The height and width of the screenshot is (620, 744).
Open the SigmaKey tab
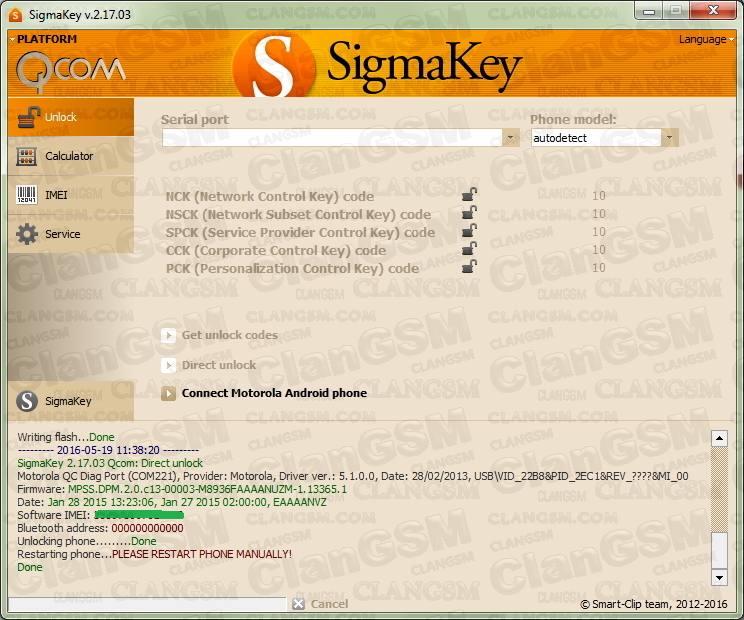pos(71,401)
